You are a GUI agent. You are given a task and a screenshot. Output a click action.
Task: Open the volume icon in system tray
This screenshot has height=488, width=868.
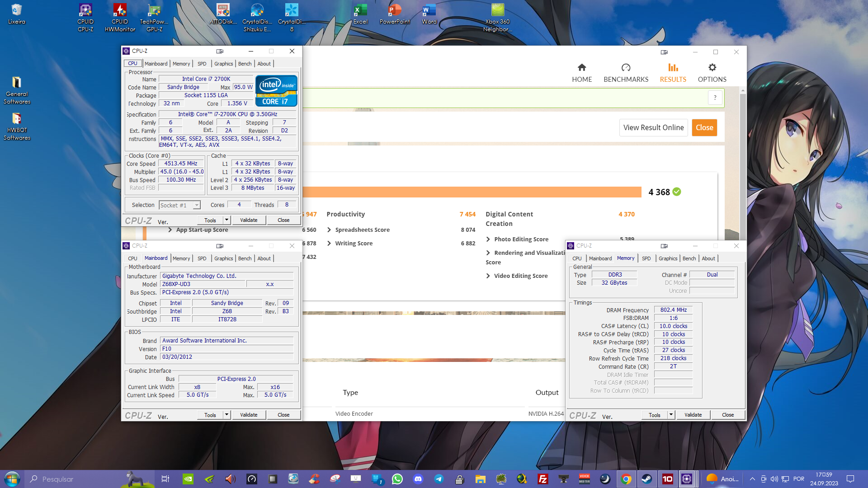point(774,479)
